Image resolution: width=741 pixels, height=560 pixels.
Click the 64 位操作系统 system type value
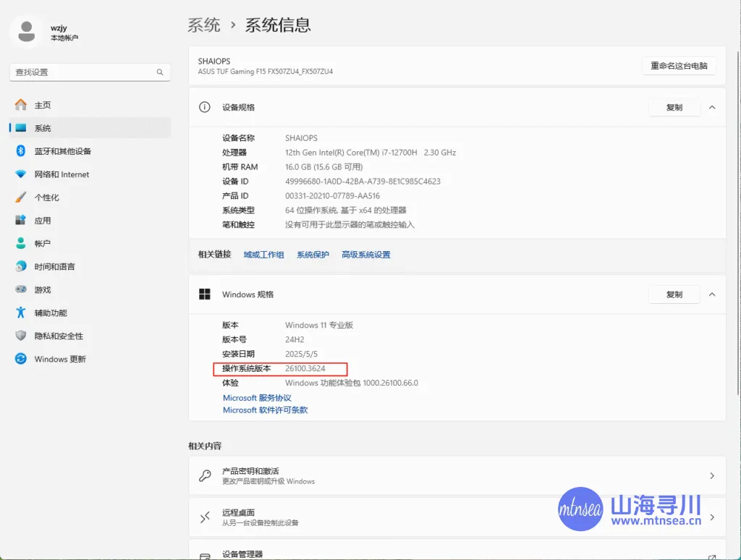click(345, 211)
